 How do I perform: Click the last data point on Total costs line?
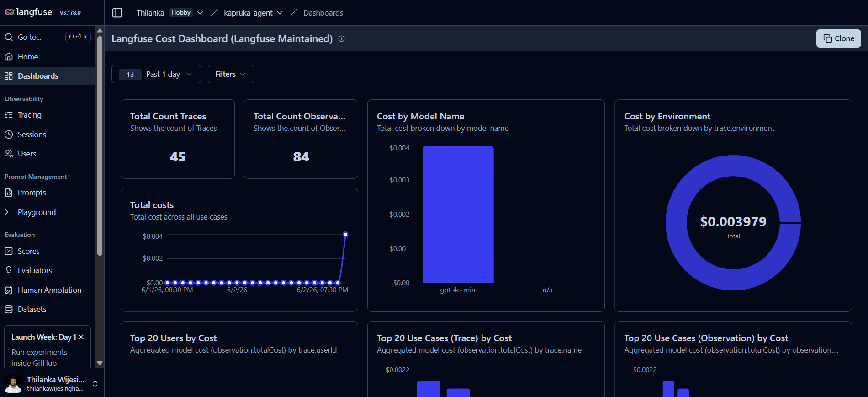pyautogui.click(x=345, y=234)
